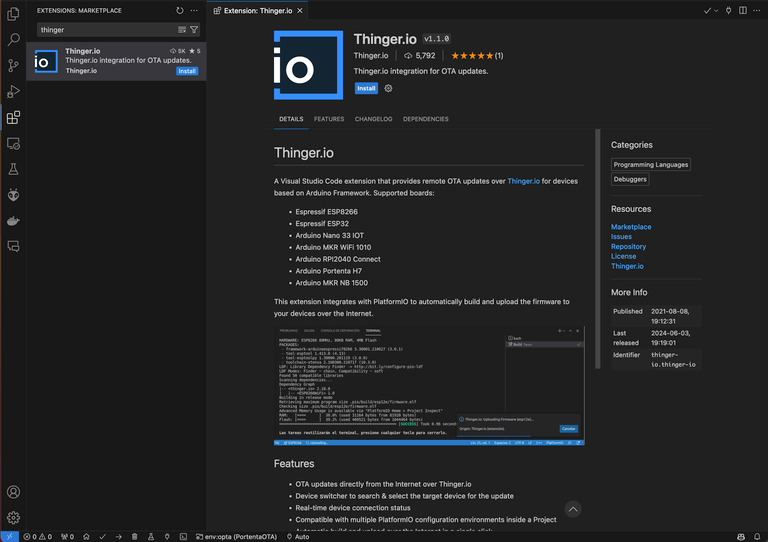The height and width of the screenshot is (542, 768).
Task: Open Extensions panel more actions ellipsis
Action: [x=196, y=10]
